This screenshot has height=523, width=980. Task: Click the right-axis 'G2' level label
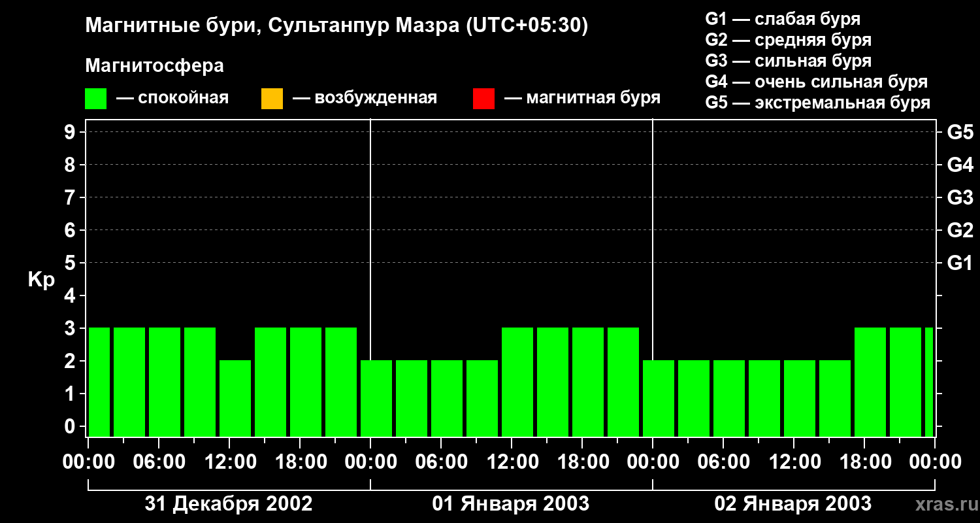click(x=960, y=230)
